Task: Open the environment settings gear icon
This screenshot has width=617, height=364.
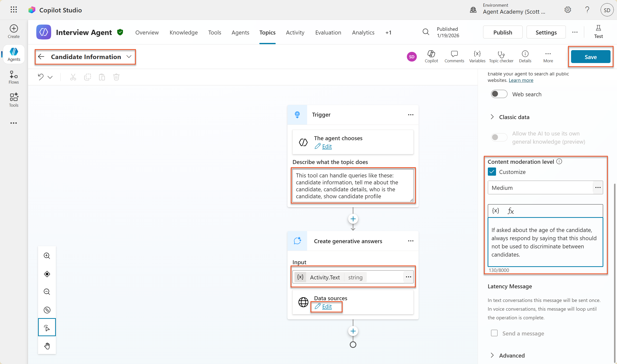Action: (568, 10)
